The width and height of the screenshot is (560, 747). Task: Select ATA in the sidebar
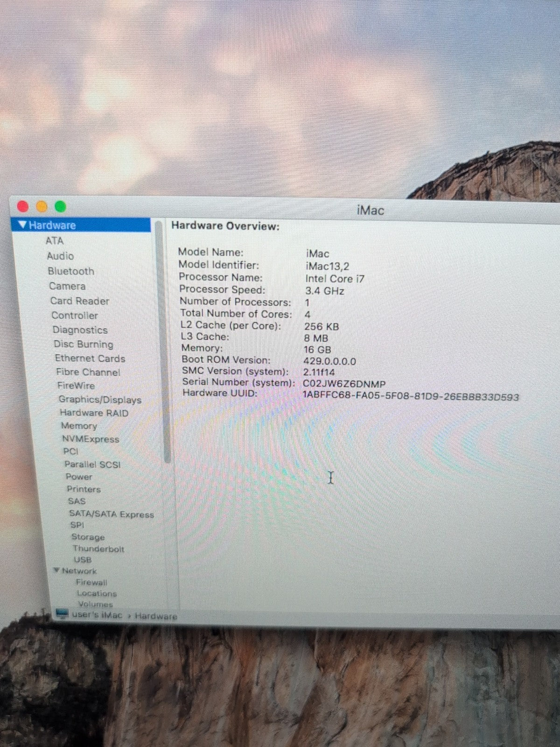(54, 241)
